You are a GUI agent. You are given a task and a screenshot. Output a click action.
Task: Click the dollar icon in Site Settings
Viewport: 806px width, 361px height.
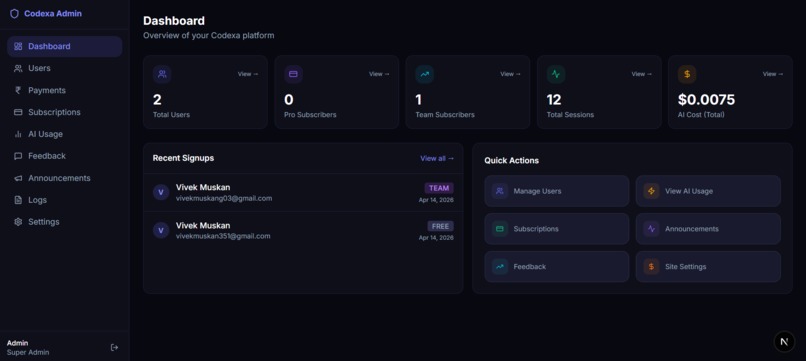coord(651,267)
